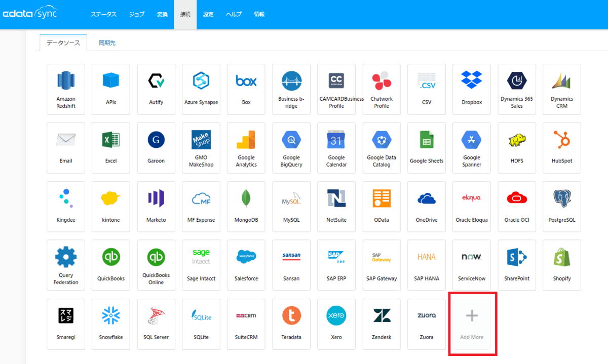Select the SQL Server connector
The width and height of the screenshot is (608, 364).
tap(156, 324)
